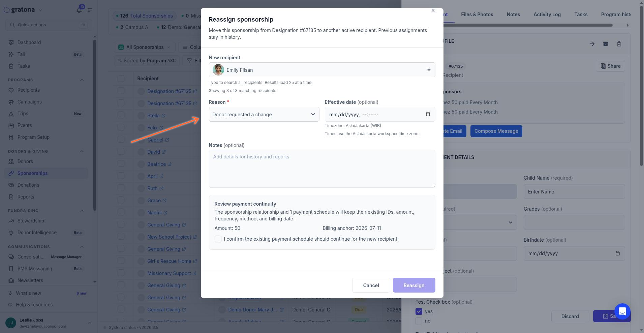Click Cancel in the dialog
This screenshot has height=333, width=644.
point(371,285)
